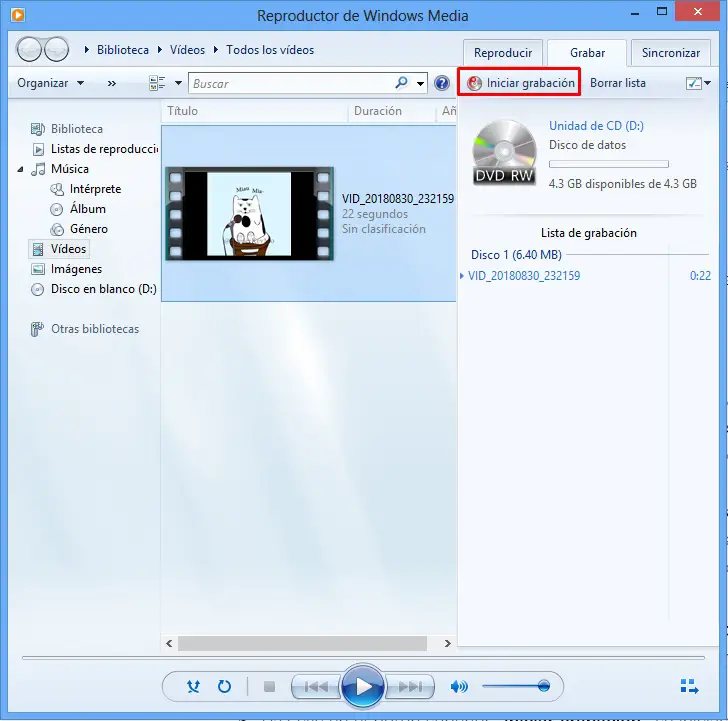
Task: Click the DVD RW disc icon
Action: [x=504, y=153]
